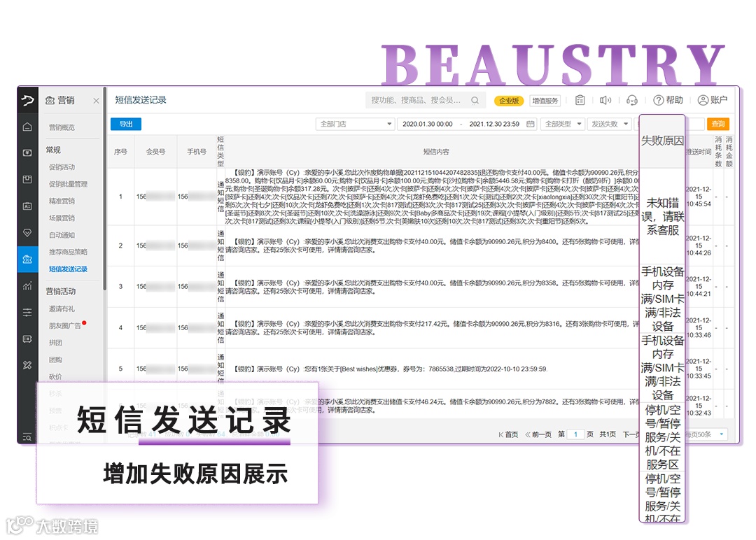Open the bar chart statistics icon in dark sidebar
Screen dimensions: 756x540
point(27,285)
